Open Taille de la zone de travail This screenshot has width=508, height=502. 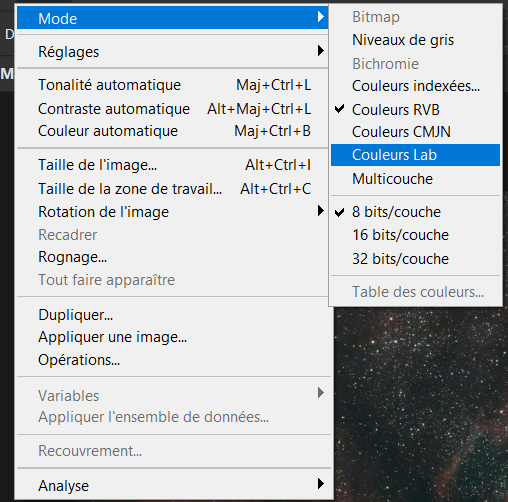172,189
